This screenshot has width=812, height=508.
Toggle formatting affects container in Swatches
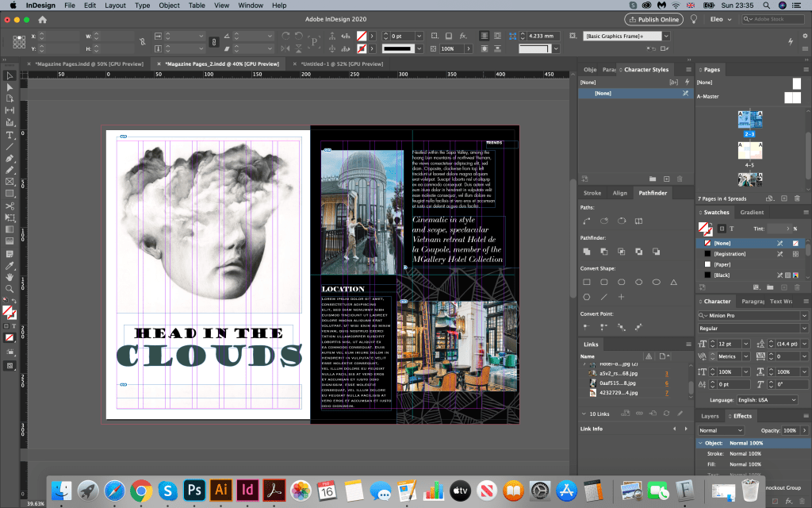(721, 229)
